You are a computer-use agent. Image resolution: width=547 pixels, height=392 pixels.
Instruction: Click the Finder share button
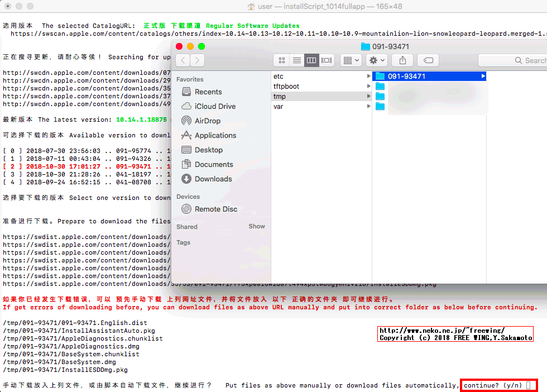click(402, 60)
